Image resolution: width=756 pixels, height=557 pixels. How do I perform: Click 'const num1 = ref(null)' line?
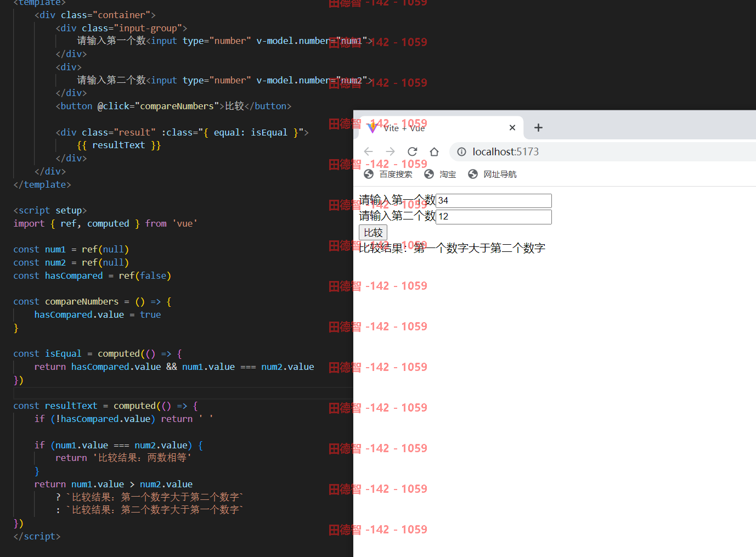pos(71,249)
